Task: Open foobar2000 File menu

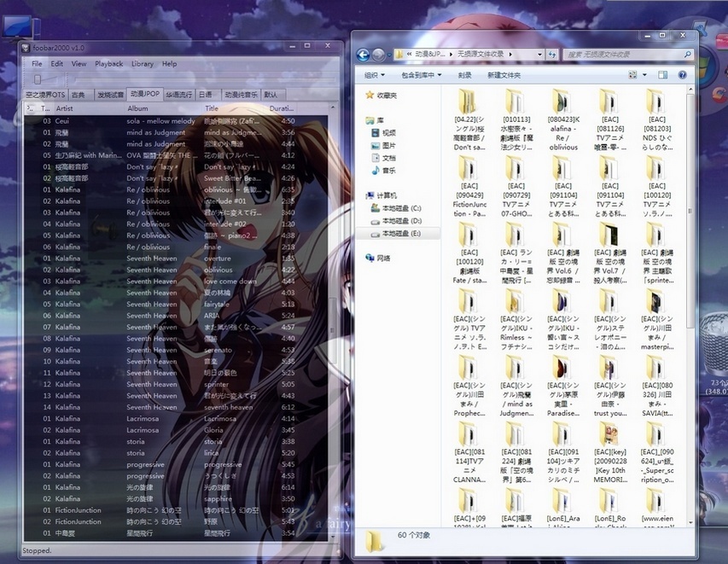Action: click(x=37, y=64)
